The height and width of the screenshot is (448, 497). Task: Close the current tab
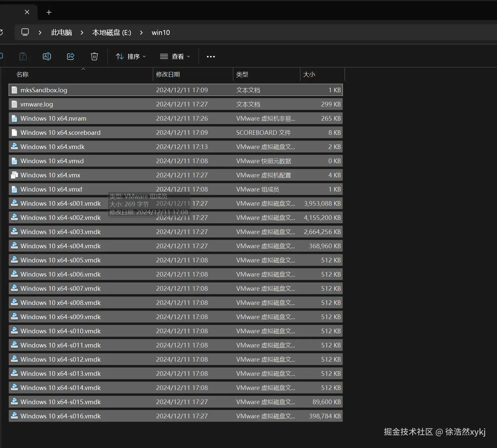coord(27,12)
